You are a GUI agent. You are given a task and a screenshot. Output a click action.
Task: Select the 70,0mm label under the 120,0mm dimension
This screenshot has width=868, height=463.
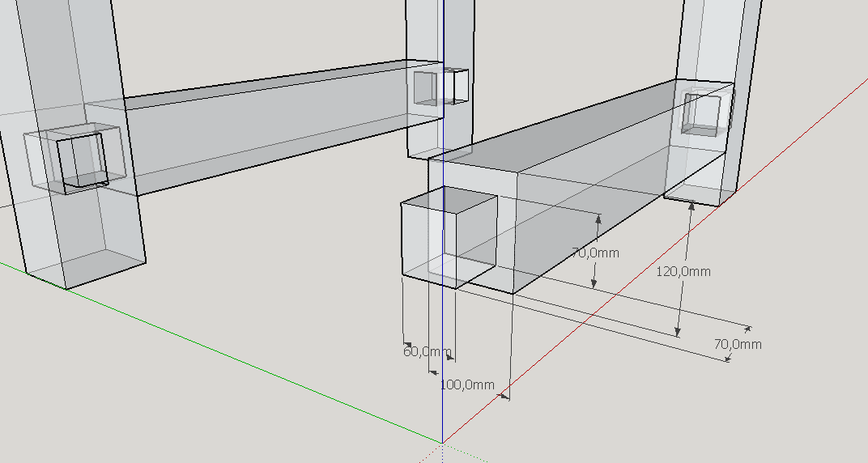(738, 345)
